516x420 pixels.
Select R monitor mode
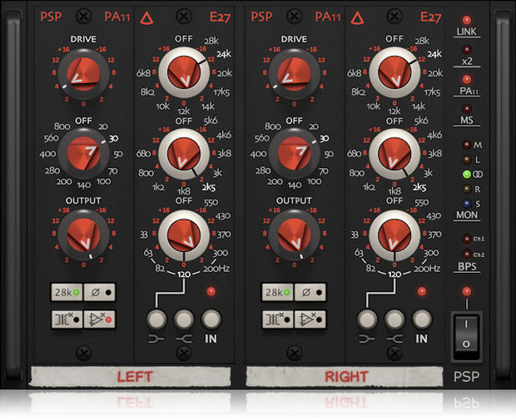[x=466, y=189]
